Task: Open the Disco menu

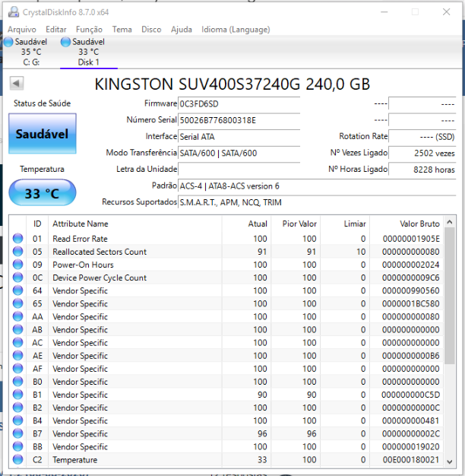Action: coord(151,30)
